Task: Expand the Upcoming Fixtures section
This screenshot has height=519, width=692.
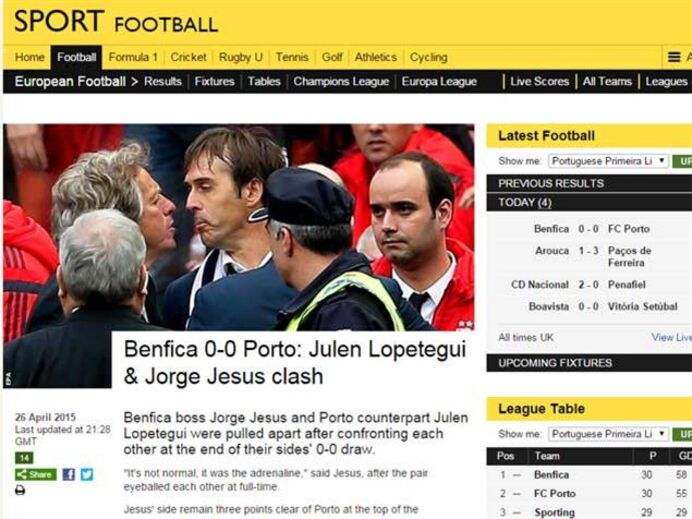Action: [589, 363]
